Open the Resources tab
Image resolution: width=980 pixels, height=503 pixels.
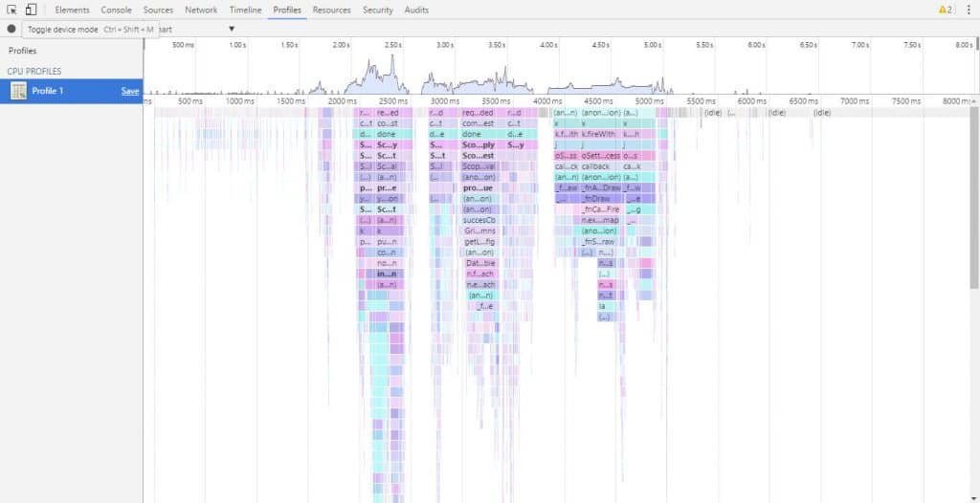(332, 10)
